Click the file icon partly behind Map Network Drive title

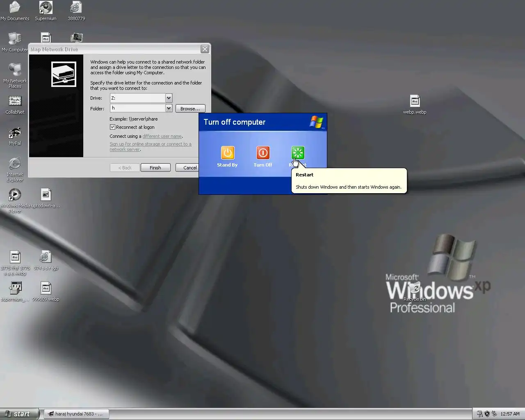click(x=46, y=37)
